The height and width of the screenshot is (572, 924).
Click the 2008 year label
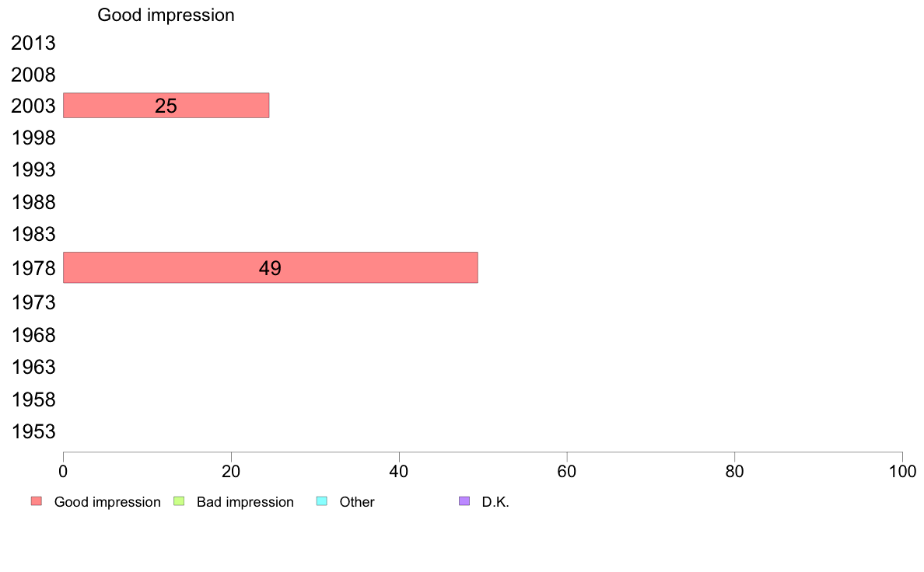point(33,75)
